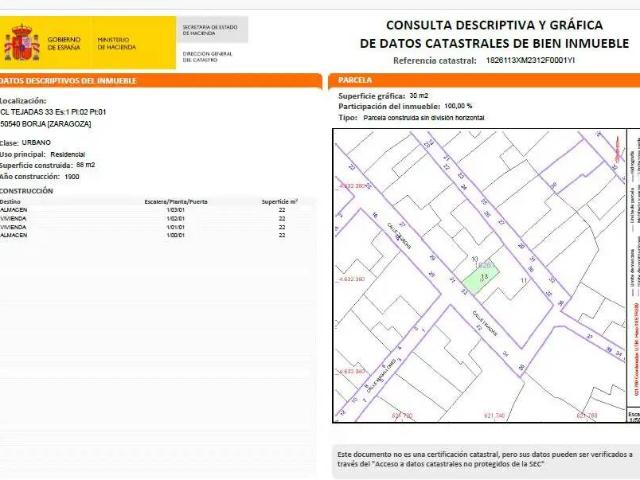Click the 'Escalera/Planta/Puerta' column header
640x480 pixels.
(176, 202)
